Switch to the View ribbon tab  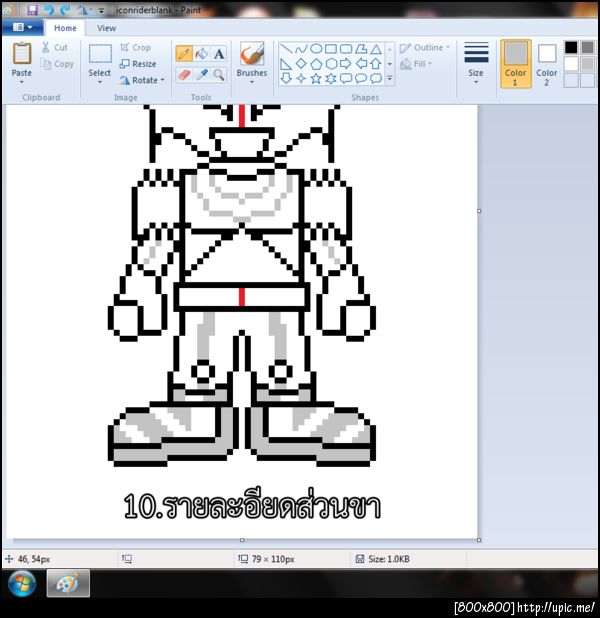[106, 28]
